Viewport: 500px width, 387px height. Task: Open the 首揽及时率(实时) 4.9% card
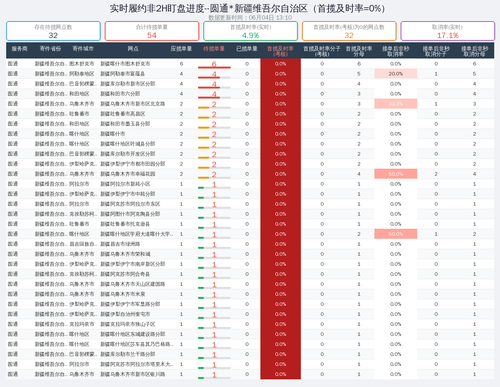tap(250, 31)
